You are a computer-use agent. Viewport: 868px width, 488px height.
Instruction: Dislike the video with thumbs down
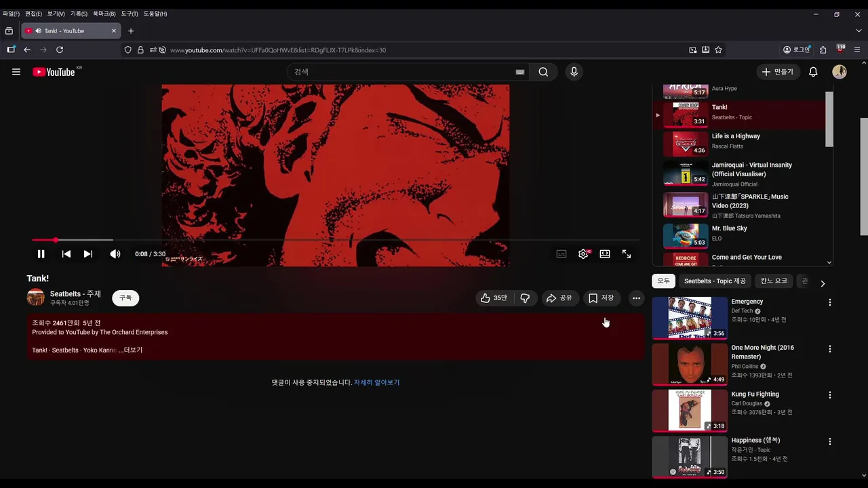(525, 298)
